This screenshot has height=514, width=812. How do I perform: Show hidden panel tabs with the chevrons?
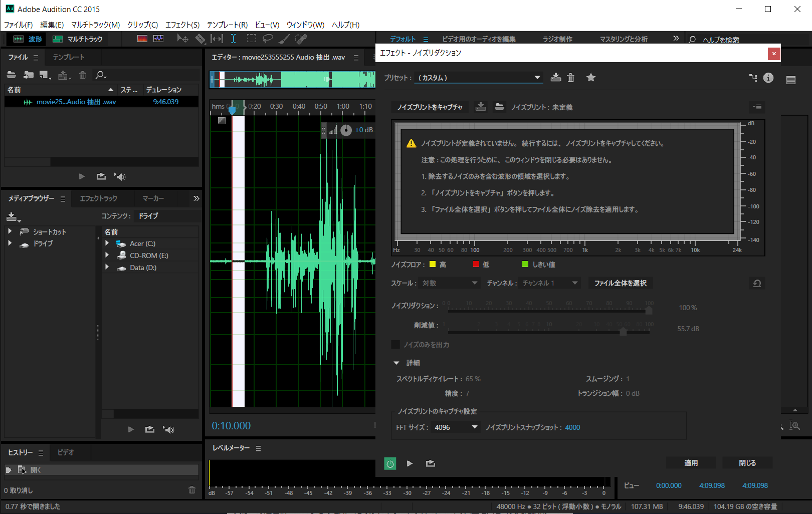point(196,198)
